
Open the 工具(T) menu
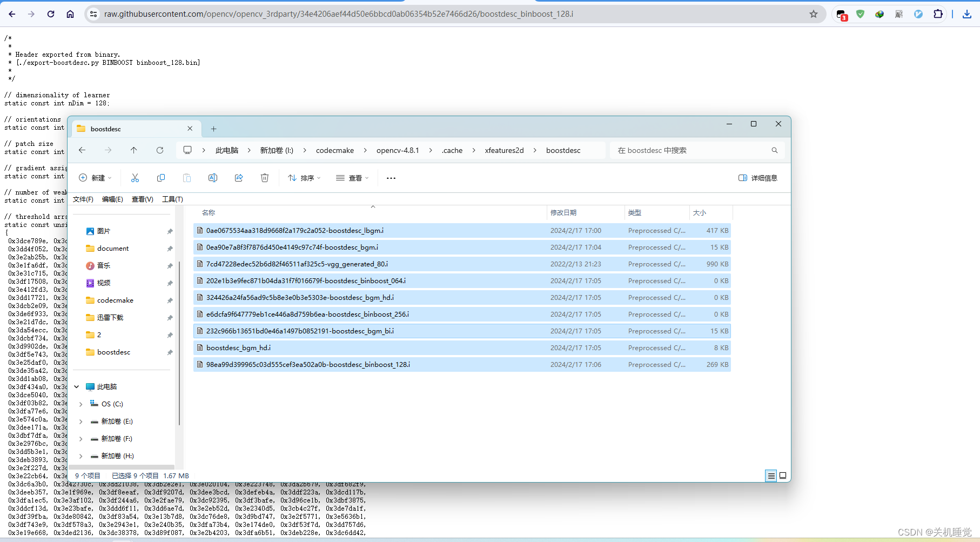172,199
